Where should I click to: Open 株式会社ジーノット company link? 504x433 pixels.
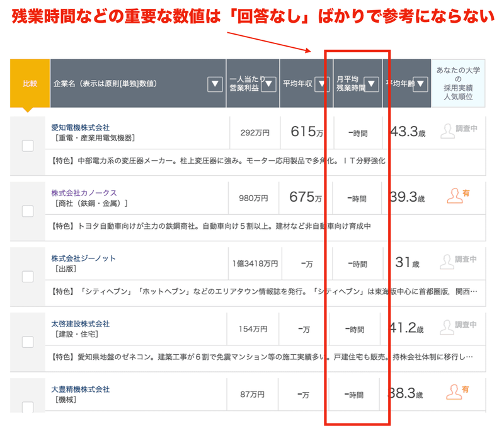[x=83, y=258]
